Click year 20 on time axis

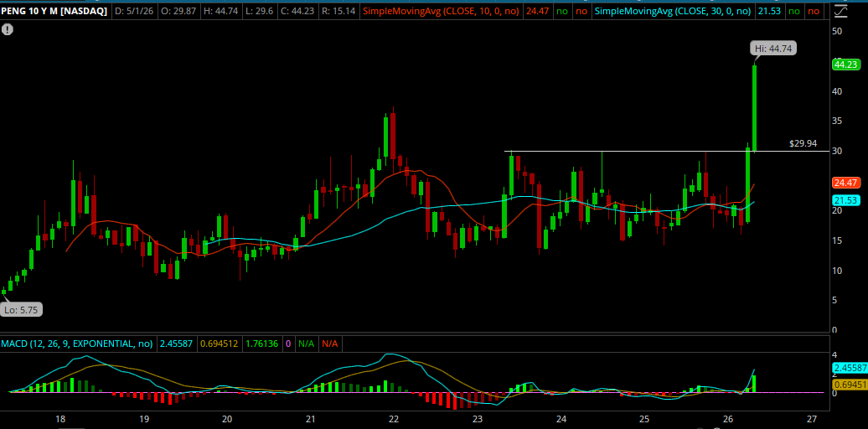[x=227, y=418]
